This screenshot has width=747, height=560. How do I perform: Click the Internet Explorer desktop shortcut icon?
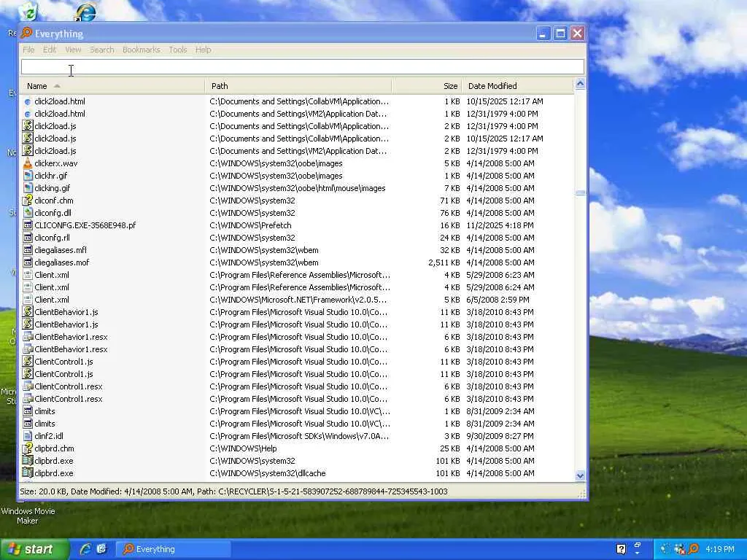point(85,12)
